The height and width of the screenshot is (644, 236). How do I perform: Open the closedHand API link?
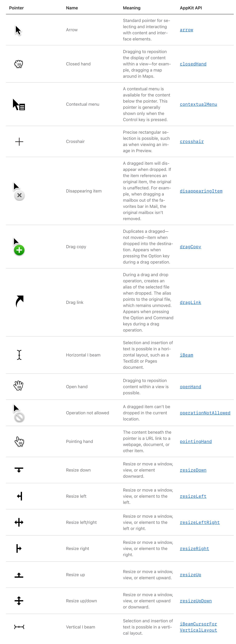(x=193, y=64)
